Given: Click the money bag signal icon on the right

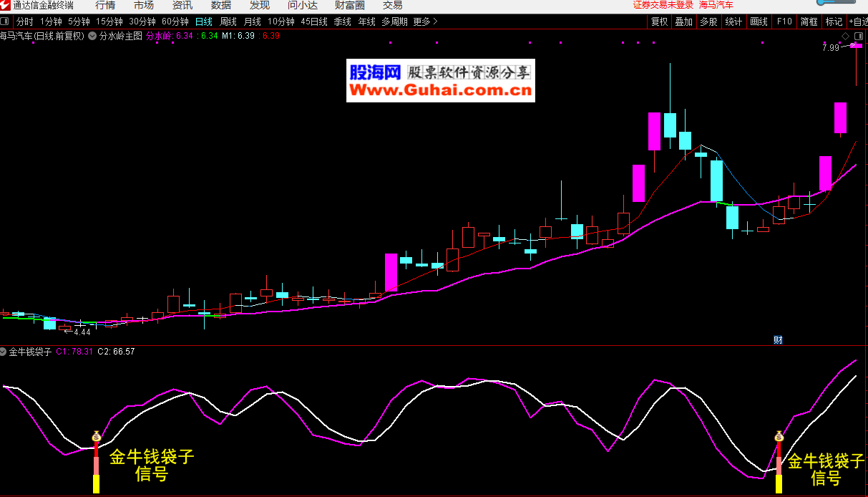Looking at the screenshot, I should pyautogui.click(x=779, y=436).
